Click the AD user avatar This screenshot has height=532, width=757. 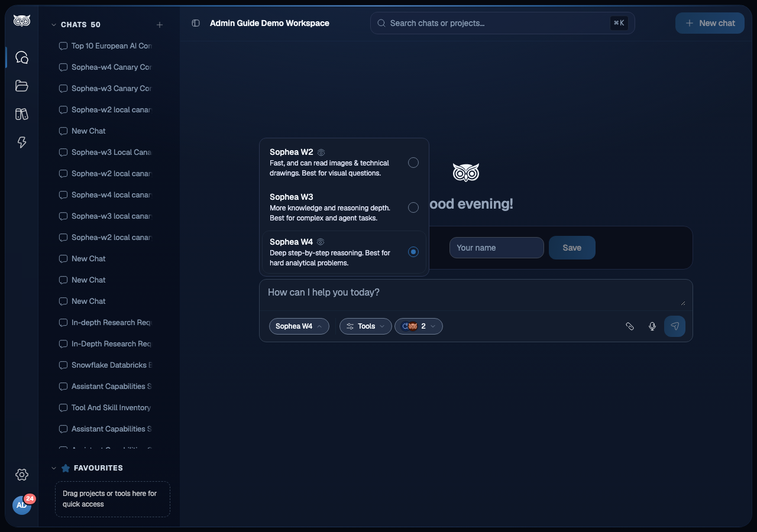21,505
